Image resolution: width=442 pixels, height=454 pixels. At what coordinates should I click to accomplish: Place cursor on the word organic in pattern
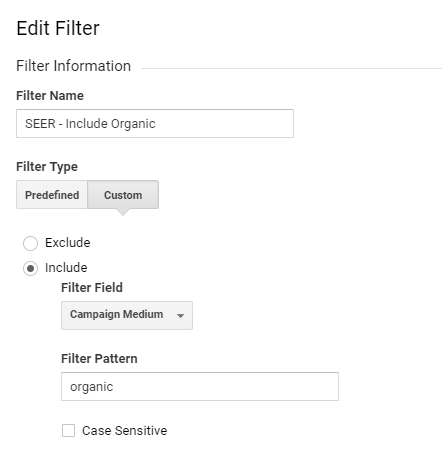click(x=92, y=387)
